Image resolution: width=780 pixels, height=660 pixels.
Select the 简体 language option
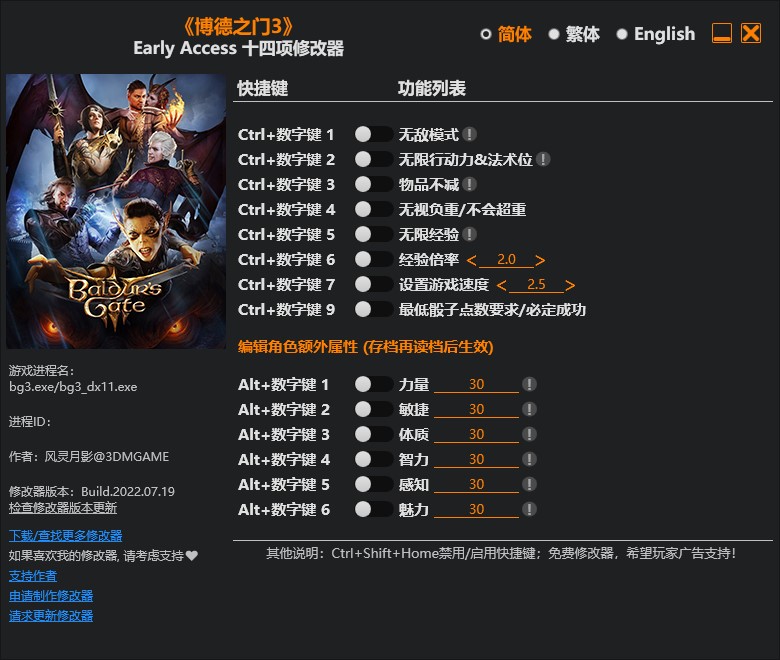point(506,34)
